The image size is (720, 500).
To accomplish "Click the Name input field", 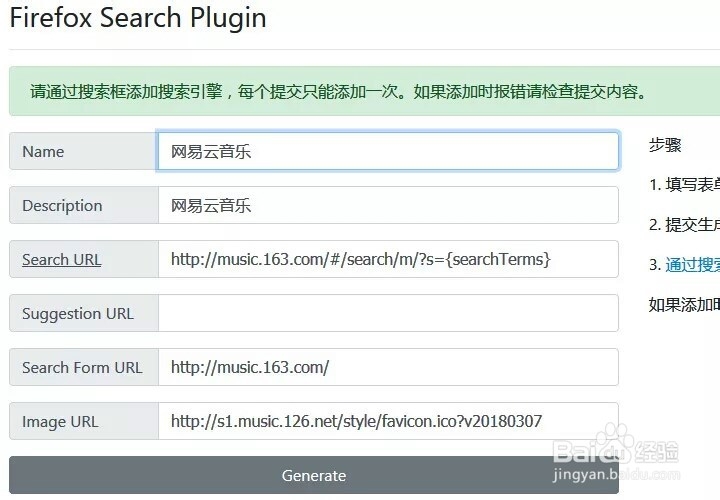I will [x=388, y=151].
